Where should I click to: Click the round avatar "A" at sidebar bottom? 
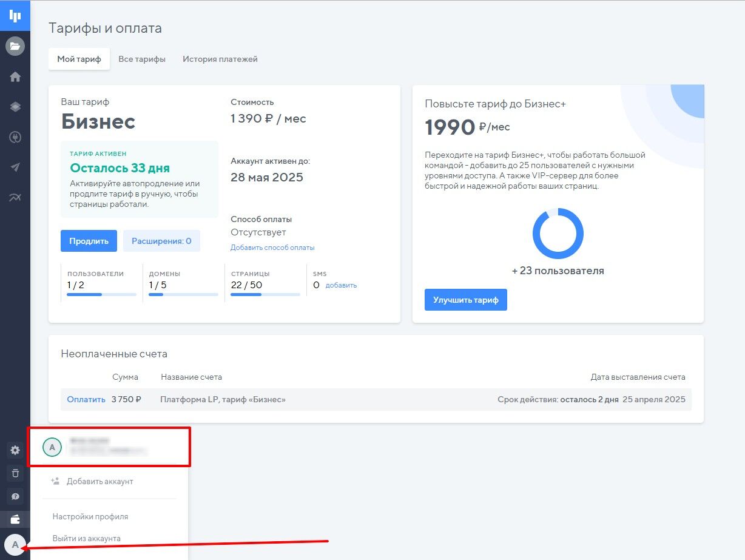click(15, 544)
